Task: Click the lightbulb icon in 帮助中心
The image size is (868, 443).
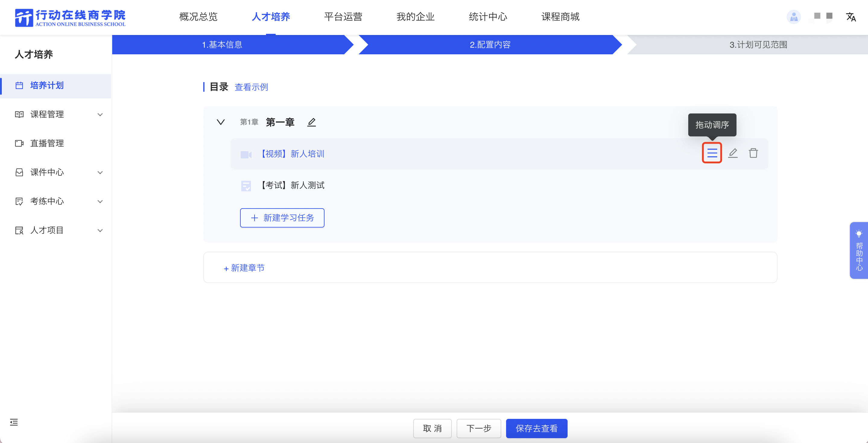Action: [859, 233]
